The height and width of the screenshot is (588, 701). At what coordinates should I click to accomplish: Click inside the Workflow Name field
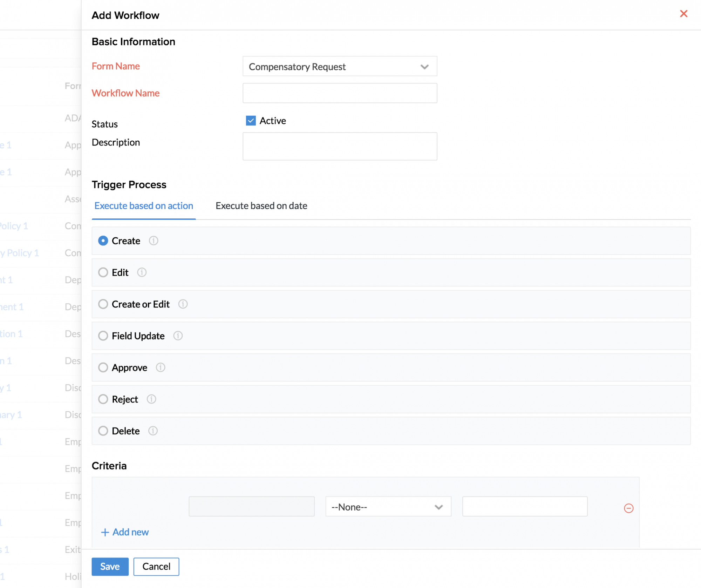pyautogui.click(x=339, y=93)
